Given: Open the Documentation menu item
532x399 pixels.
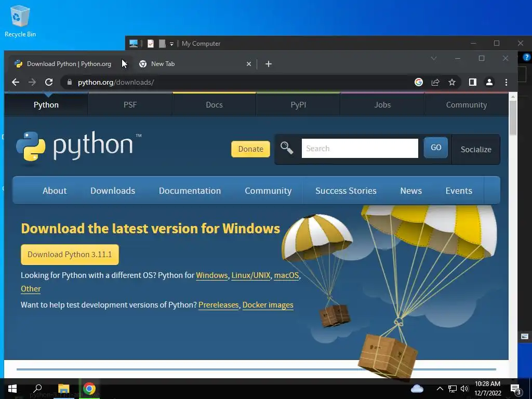Looking at the screenshot, I should click(x=190, y=191).
